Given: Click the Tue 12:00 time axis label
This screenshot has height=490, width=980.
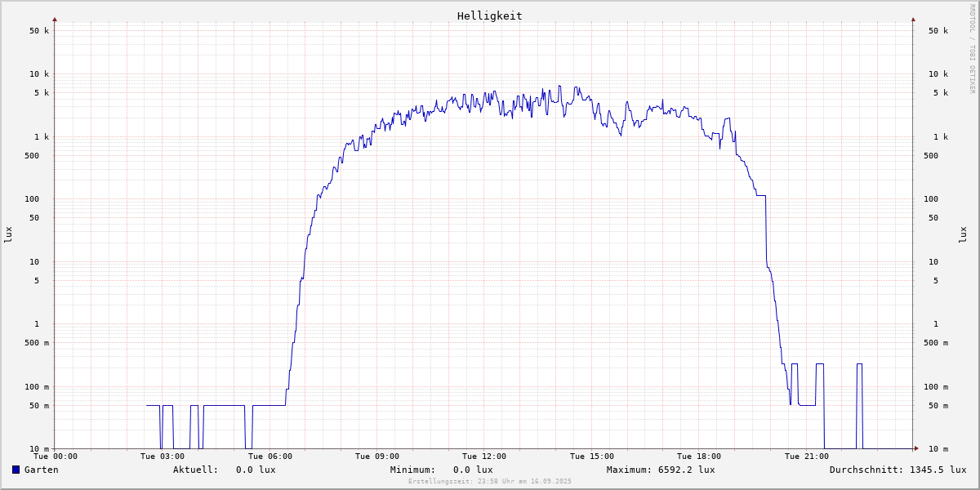Looking at the screenshot, I should click(x=484, y=457).
